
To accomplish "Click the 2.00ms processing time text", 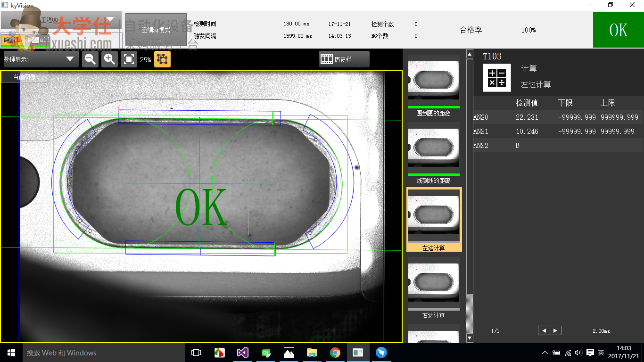I will (601, 331).
